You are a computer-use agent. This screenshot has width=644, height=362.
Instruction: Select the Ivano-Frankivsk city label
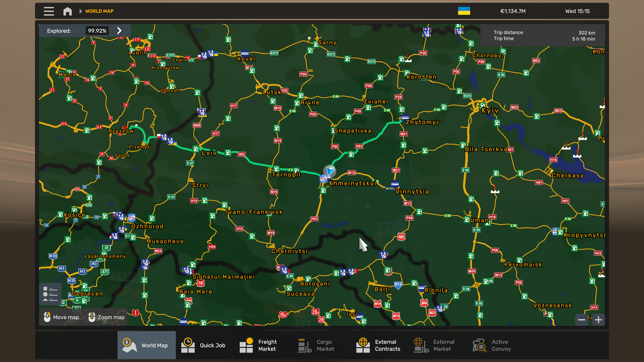click(x=254, y=212)
